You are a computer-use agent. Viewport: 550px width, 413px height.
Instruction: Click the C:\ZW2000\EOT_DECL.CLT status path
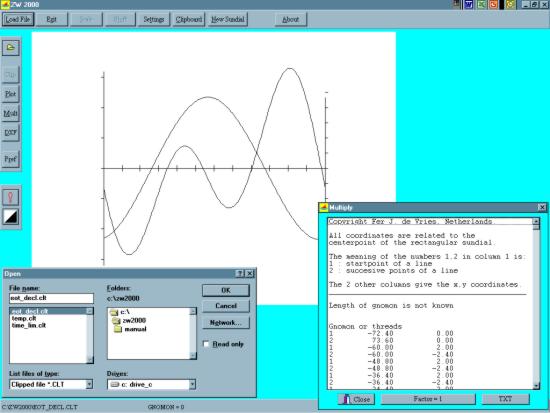click(40, 407)
